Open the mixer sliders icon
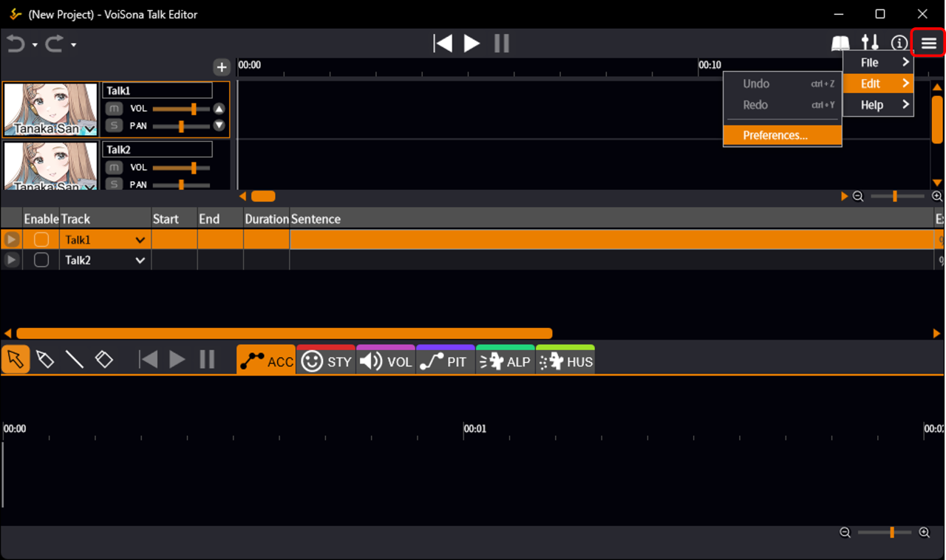This screenshot has width=946, height=560. 871,44
